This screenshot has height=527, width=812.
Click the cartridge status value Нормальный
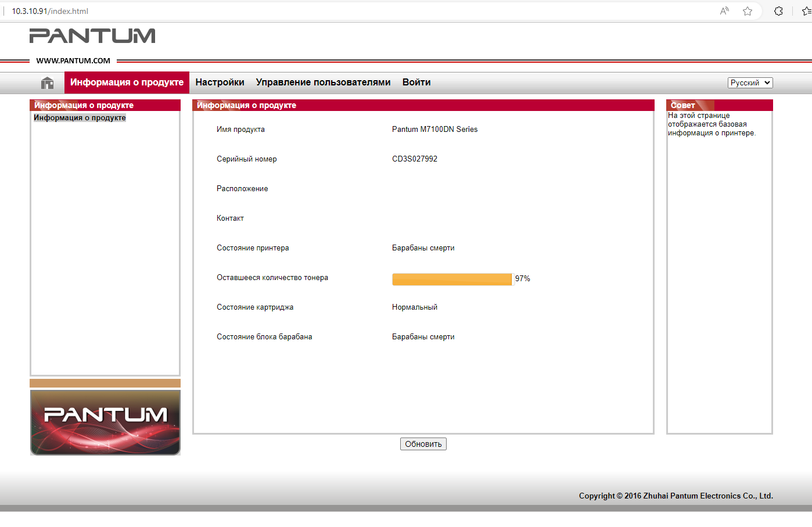coord(415,307)
